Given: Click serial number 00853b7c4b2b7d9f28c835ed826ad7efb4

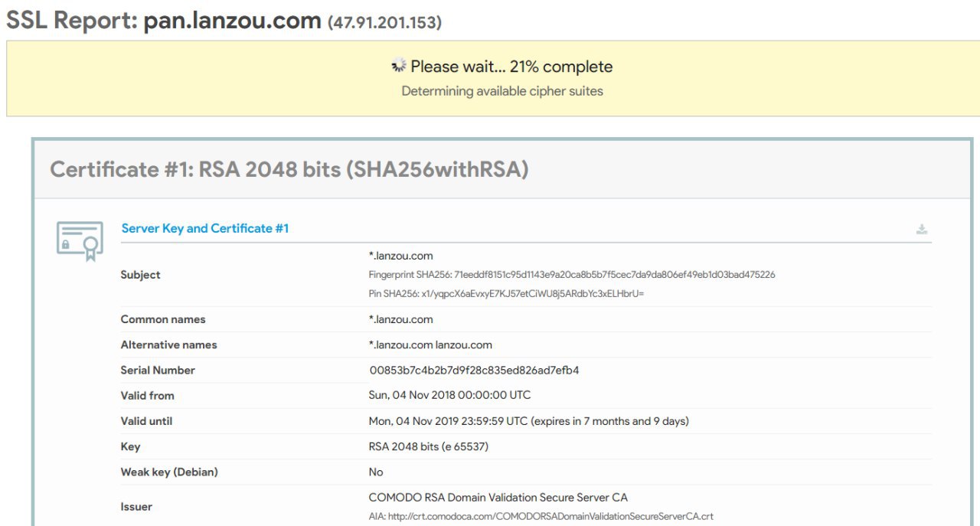Looking at the screenshot, I should pos(474,370).
